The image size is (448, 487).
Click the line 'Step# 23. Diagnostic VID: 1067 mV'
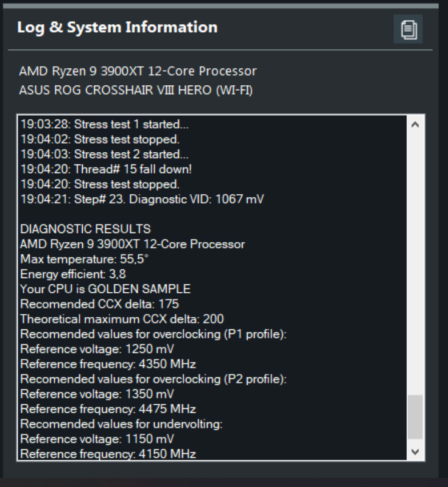169,199
